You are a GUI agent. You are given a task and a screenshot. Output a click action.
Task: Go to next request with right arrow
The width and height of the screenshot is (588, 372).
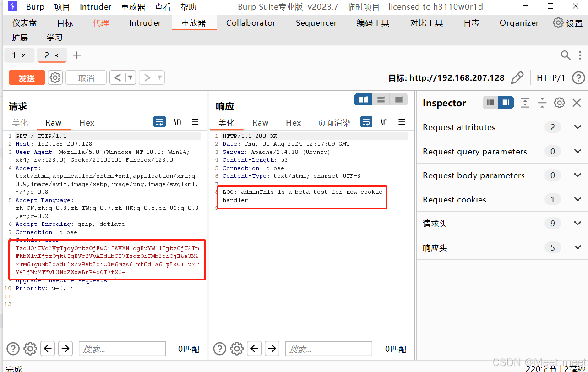[x=147, y=77]
